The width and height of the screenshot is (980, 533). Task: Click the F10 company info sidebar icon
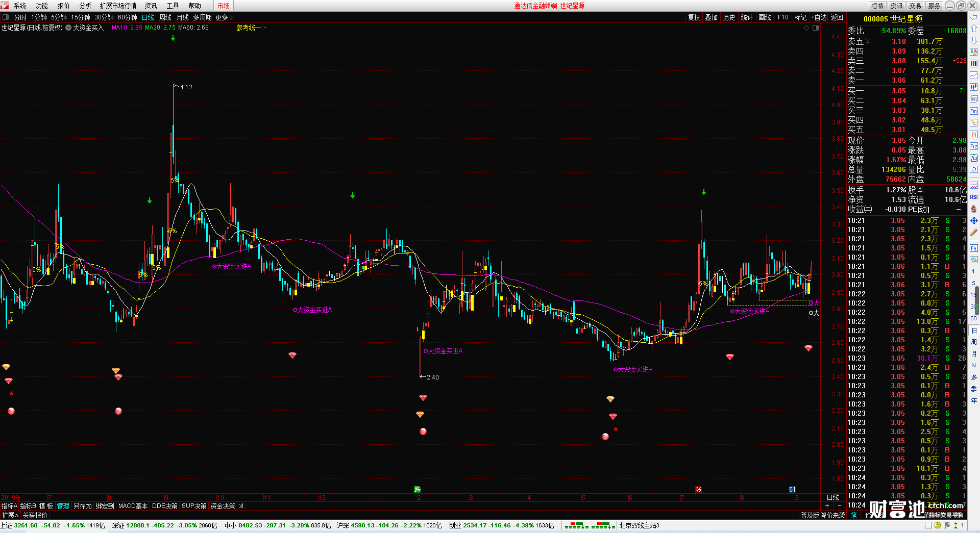coord(974,111)
